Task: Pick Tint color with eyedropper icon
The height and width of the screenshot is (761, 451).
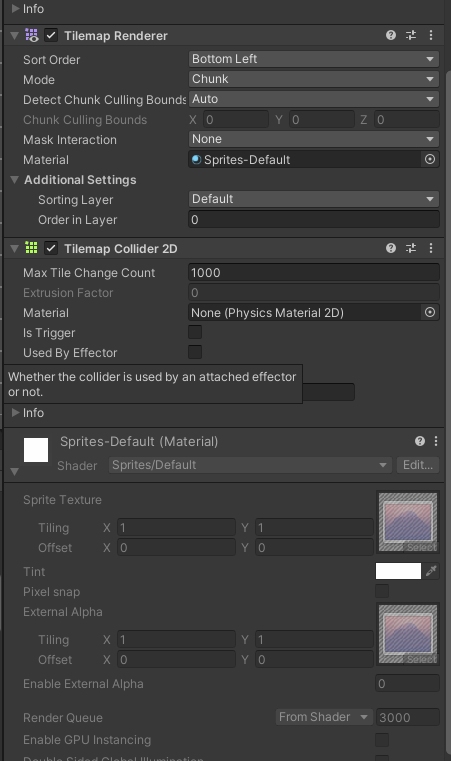Action: [x=431, y=571]
